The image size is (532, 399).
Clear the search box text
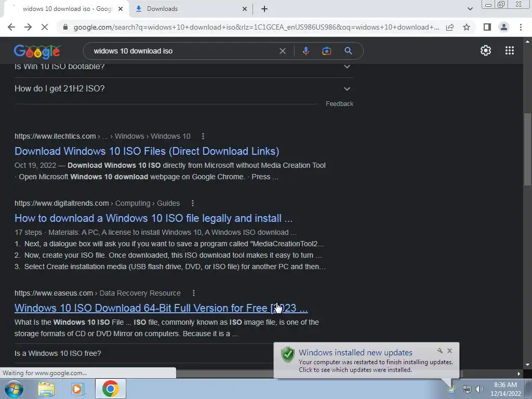click(282, 51)
